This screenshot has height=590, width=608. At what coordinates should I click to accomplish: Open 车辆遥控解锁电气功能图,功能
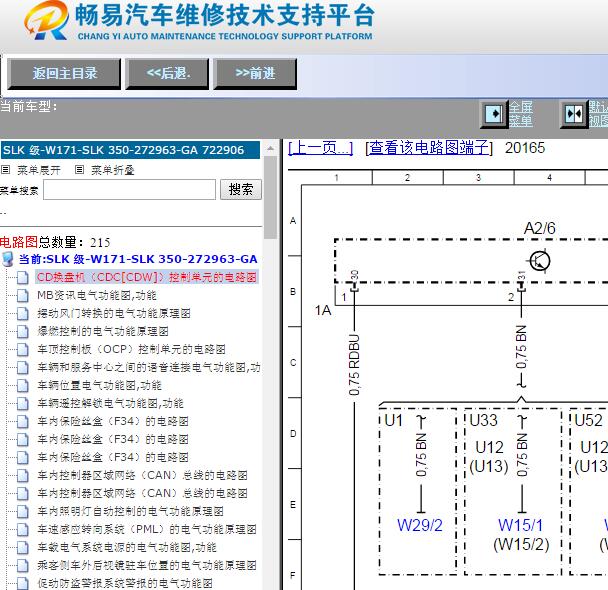tap(110, 403)
